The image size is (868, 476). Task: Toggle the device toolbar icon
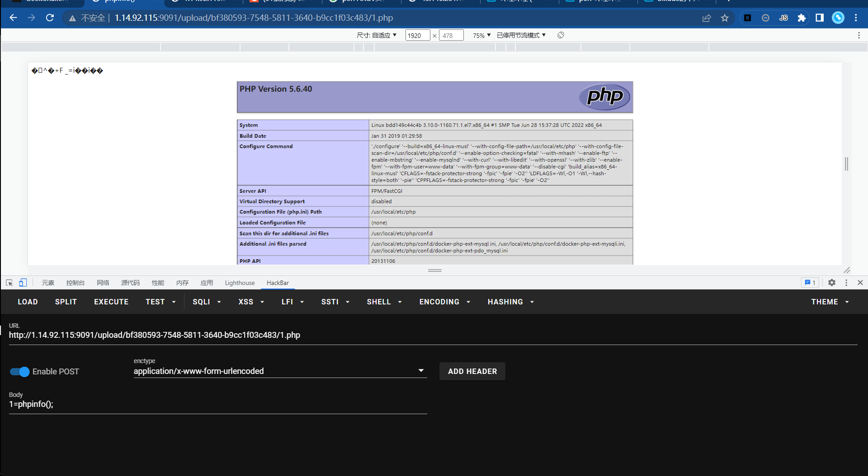(x=23, y=283)
